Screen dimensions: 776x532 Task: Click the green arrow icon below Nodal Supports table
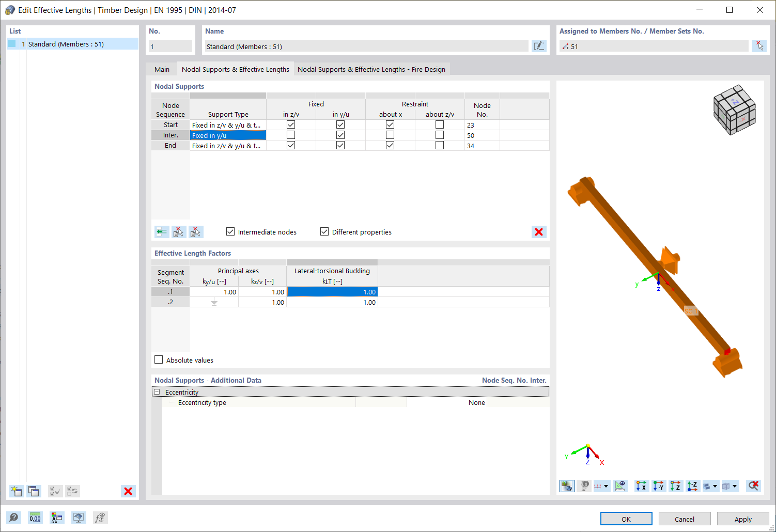(x=162, y=232)
